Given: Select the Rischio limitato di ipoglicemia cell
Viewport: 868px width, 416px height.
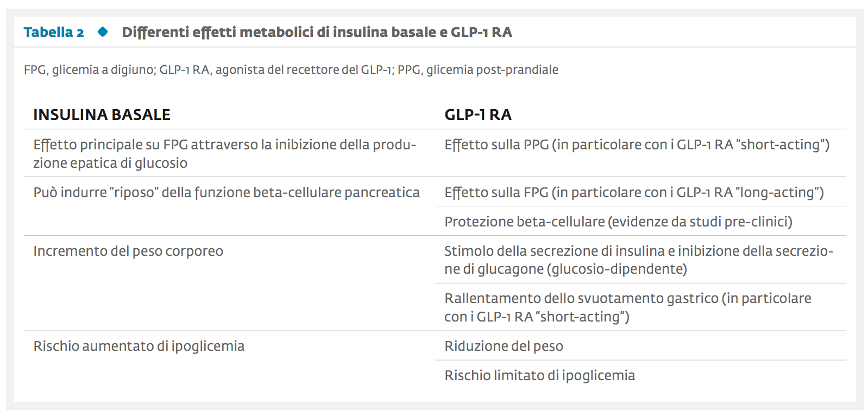Looking at the screenshot, I should point(540,376).
